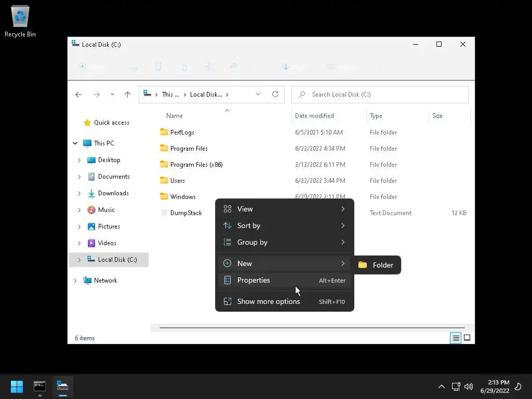Select Desktop in navigation pane

point(103,160)
